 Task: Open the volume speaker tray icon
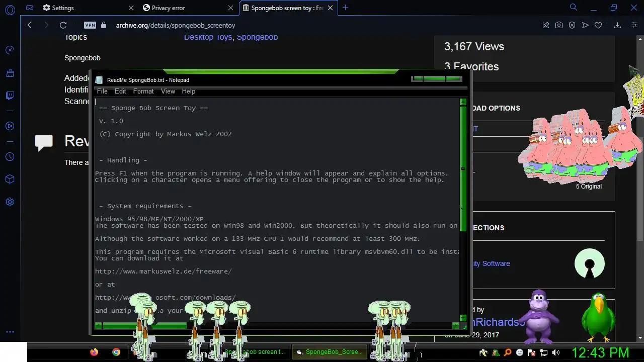(556, 352)
